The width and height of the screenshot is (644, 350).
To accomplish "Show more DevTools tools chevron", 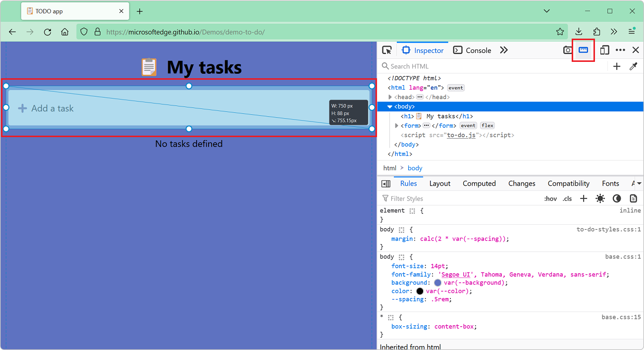I will [504, 50].
